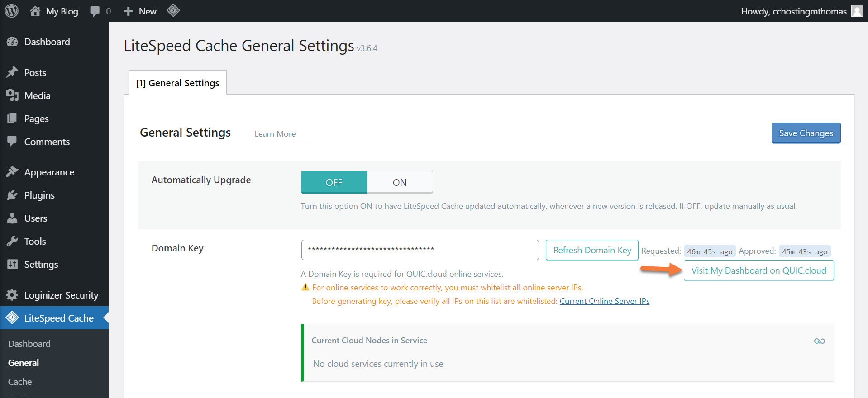868x398 pixels.
Task: Go to LiteSpeed Cache Dashboard submenu
Action: pos(29,344)
